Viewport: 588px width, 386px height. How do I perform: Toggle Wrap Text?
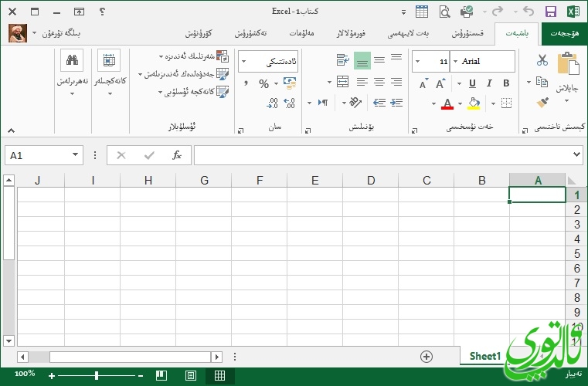(x=343, y=60)
